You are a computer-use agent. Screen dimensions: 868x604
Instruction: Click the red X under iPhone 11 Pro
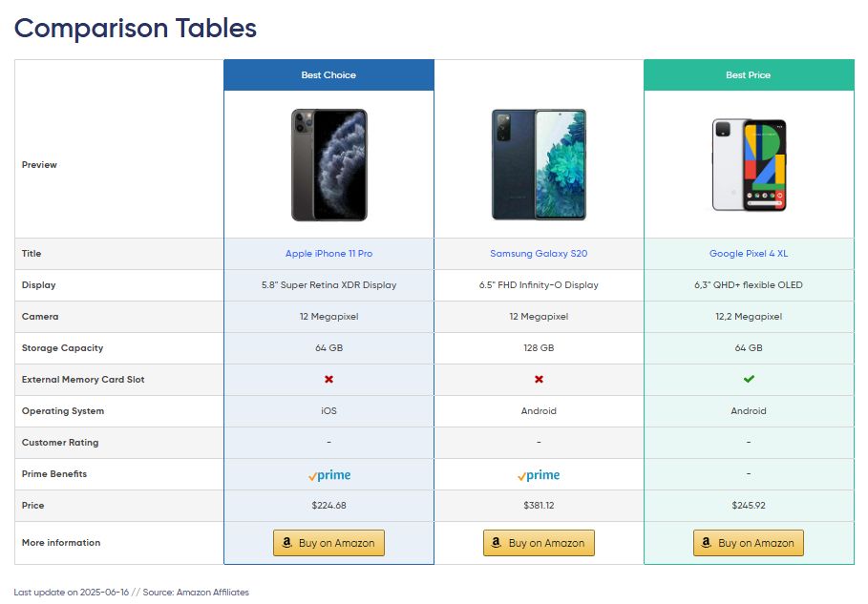328,380
